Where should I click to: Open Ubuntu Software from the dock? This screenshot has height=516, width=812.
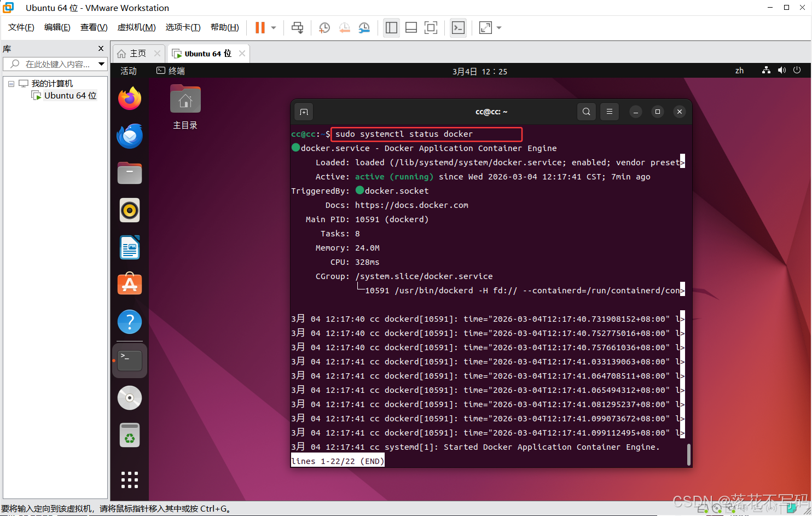pos(130,285)
